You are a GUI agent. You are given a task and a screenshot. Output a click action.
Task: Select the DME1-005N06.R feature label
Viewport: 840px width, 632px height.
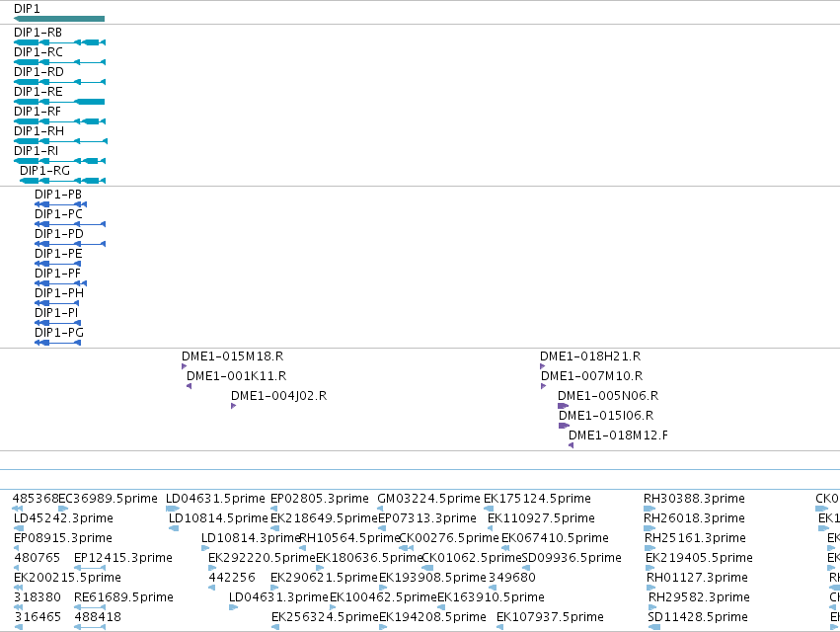[x=608, y=396]
